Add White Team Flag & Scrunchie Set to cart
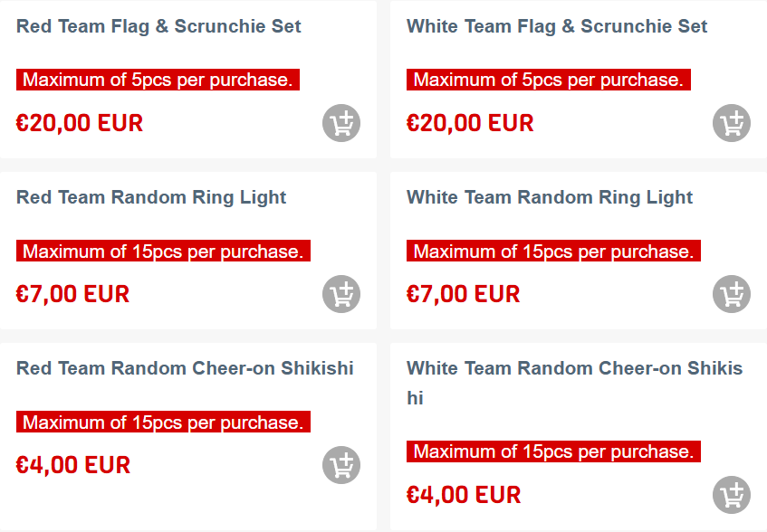Screen dimensions: 767x532 [732, 124]
